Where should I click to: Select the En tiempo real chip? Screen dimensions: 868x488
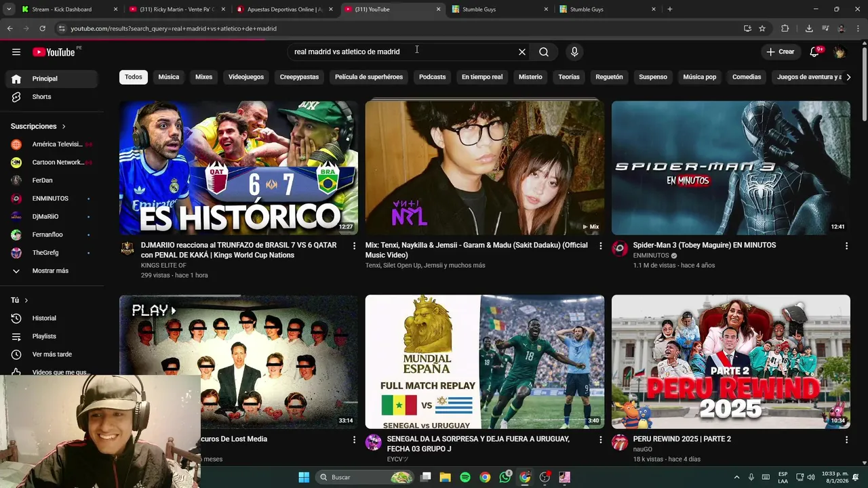(482, 77)
